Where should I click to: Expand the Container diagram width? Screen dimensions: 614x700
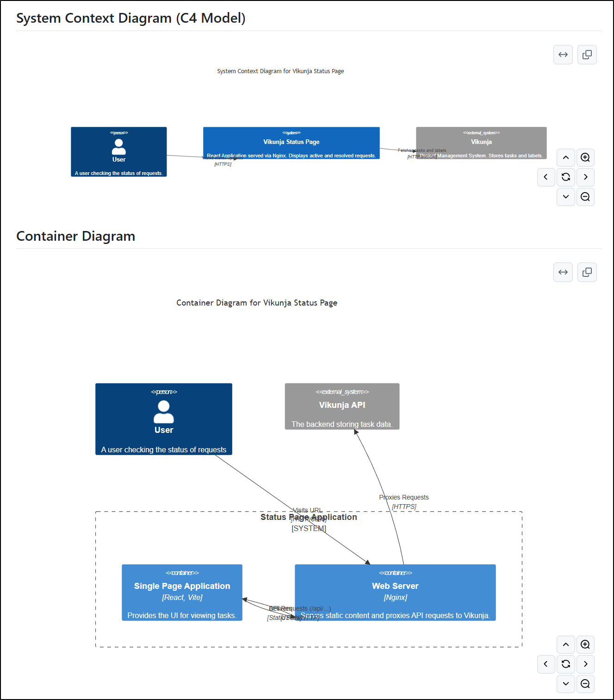[563, 272]
